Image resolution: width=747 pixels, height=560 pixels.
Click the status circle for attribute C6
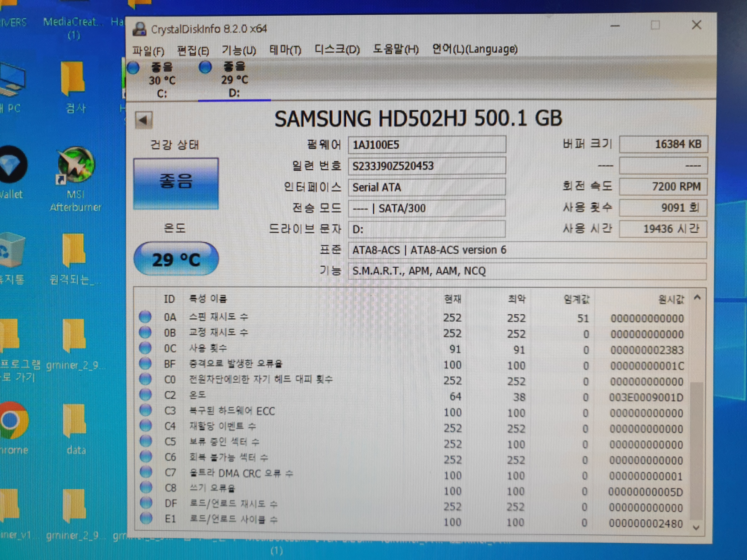(146, 457)
